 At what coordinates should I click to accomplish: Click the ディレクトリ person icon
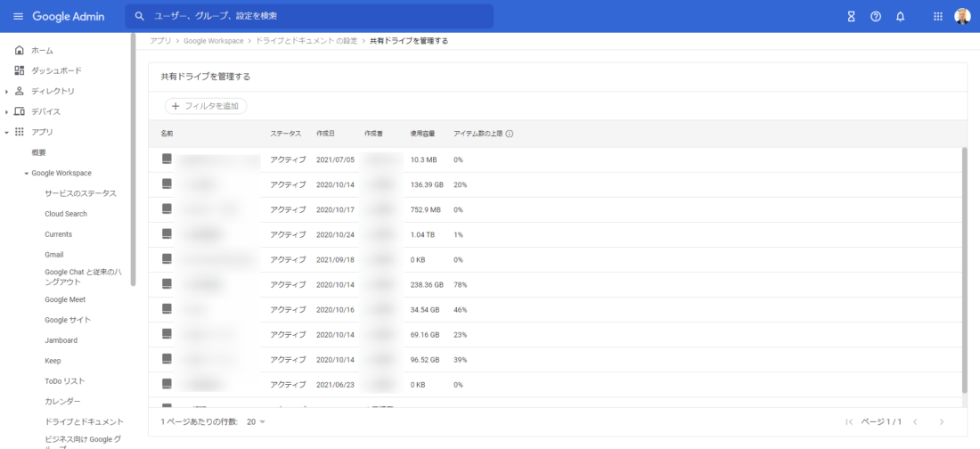[20, 91]
